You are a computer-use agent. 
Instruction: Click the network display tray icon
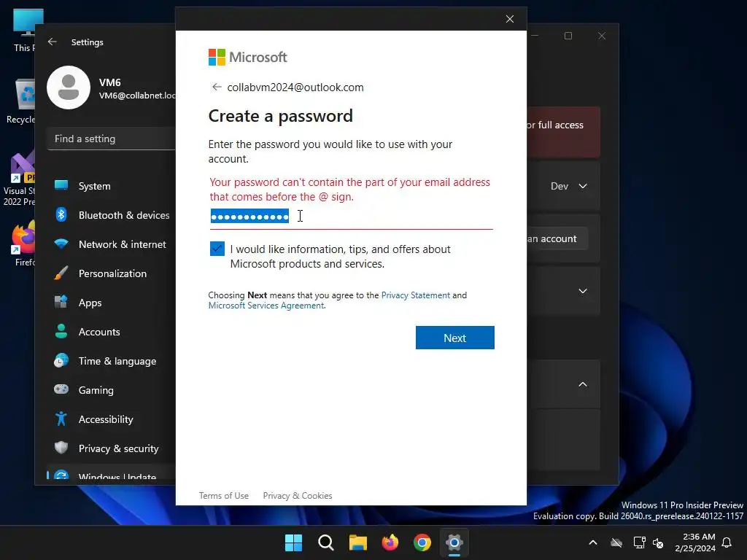tap(639, 542)
